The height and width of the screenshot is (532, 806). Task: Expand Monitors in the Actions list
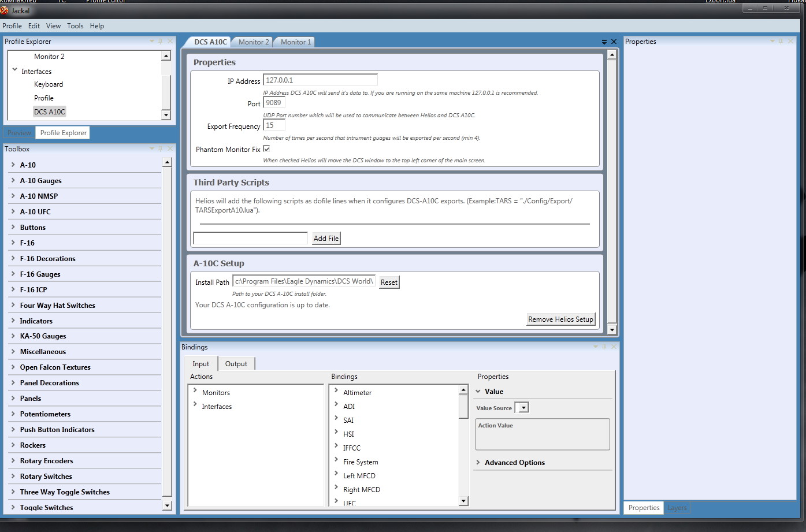pyautogui.click(x=195, y=390)
